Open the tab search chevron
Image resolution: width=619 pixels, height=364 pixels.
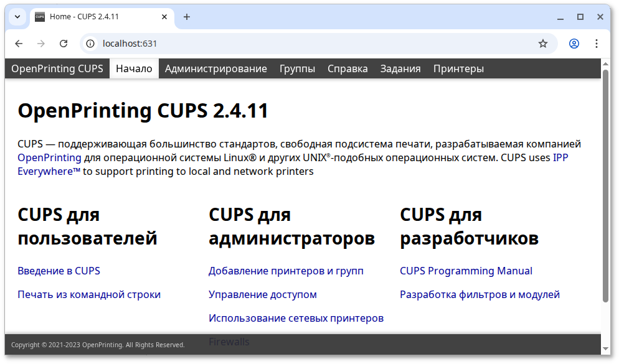(x=16, y=17)
